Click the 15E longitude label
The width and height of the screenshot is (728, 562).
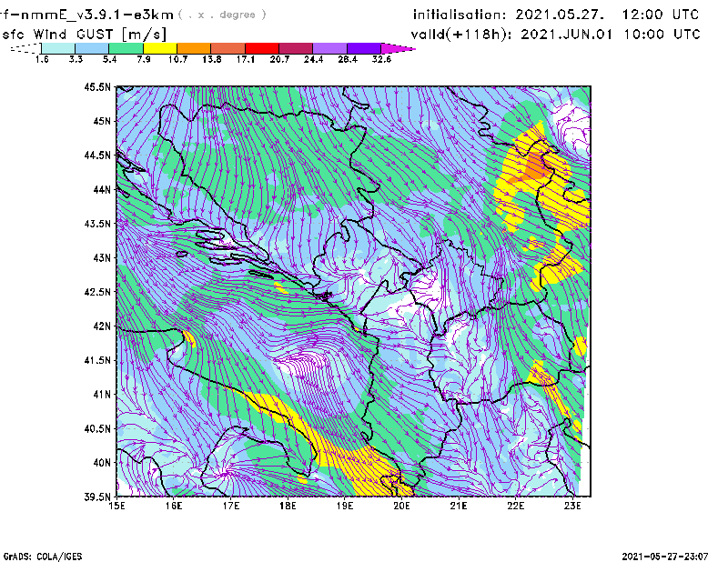tap(116, 506)
